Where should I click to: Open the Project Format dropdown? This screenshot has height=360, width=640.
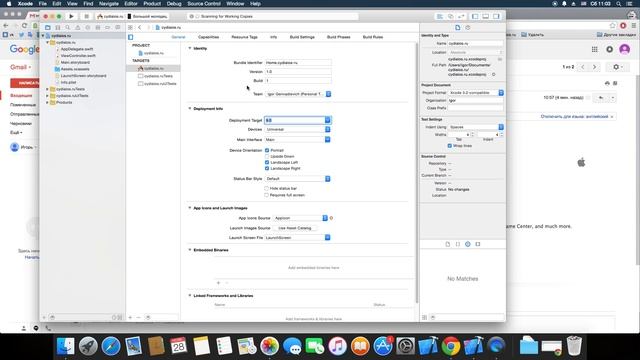476,93
